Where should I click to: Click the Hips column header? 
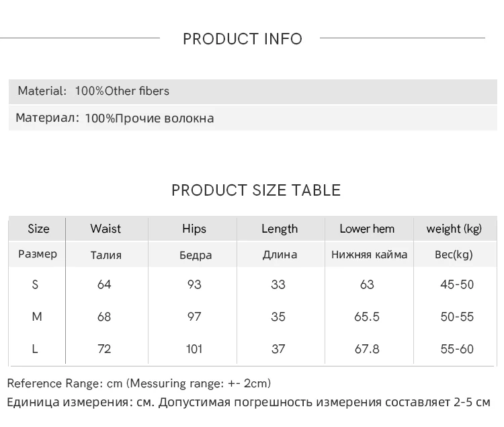[x=194, y=229]
